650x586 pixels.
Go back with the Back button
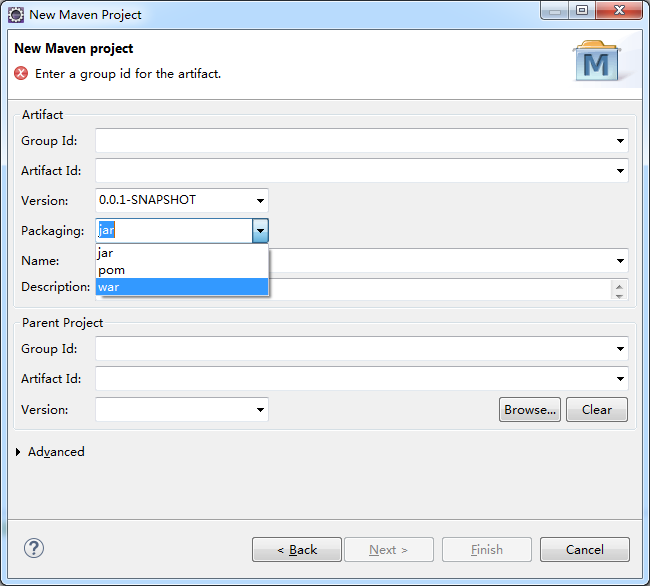coord(297,550)
